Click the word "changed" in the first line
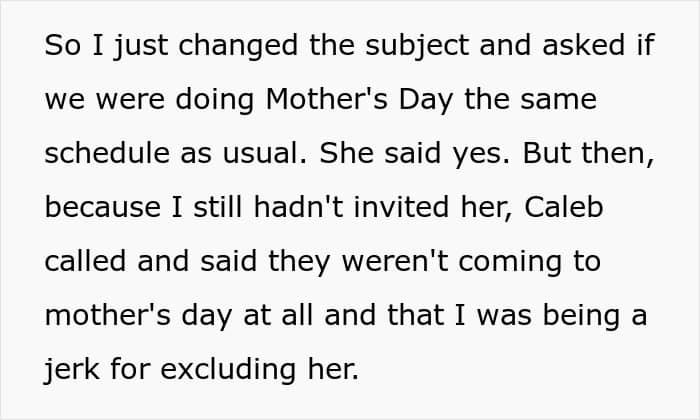The width and height of the screenshot is (700, 420). (x=238, y=46)
